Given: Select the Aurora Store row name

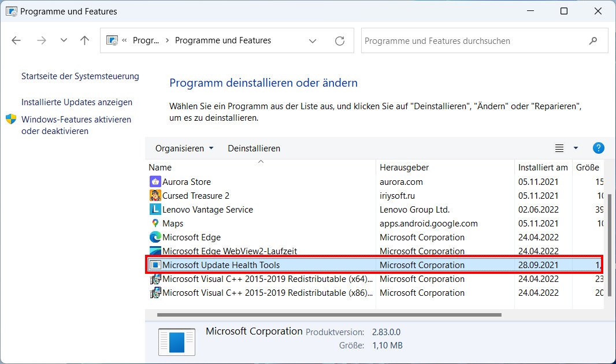Looking at the screenshot, I should pos(187,182).
